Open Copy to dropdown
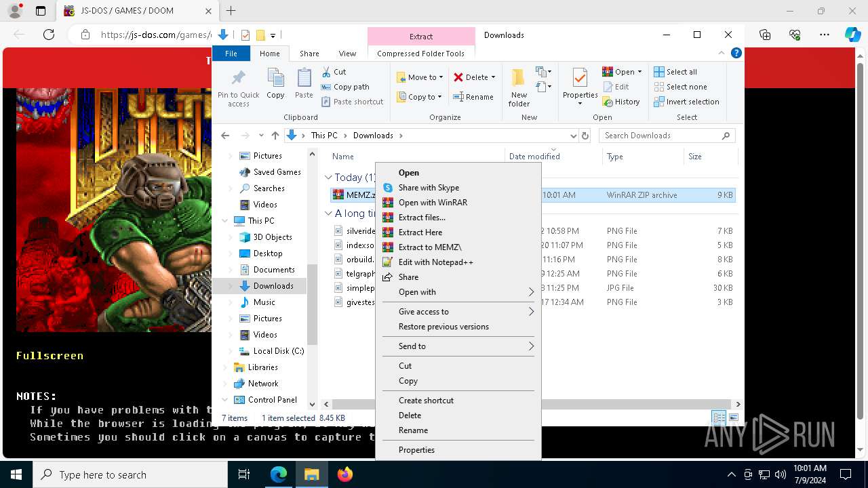 click(419, 97)
